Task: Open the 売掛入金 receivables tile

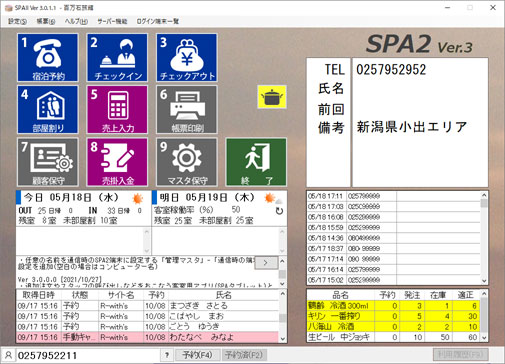Action: tap(117, 162)
